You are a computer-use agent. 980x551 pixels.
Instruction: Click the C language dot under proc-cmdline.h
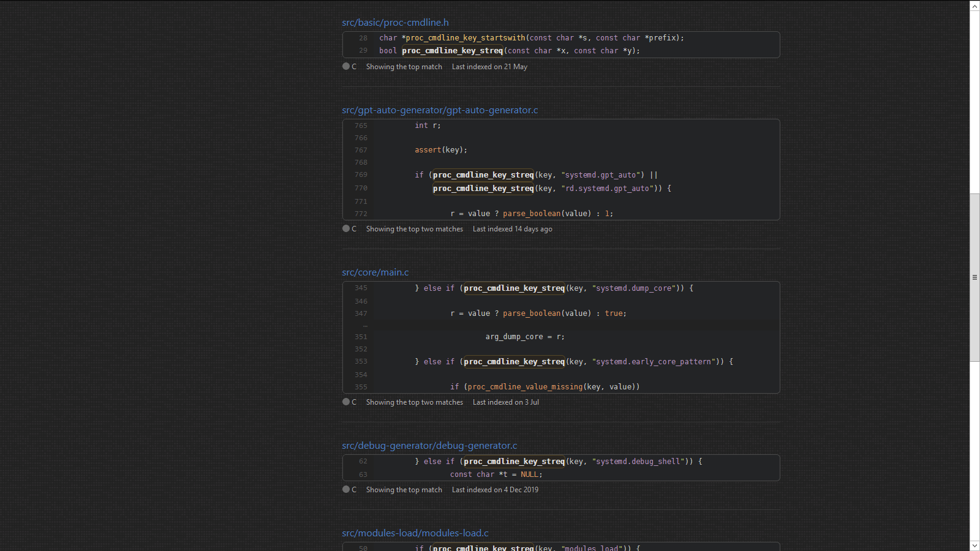tap(346, 67)
